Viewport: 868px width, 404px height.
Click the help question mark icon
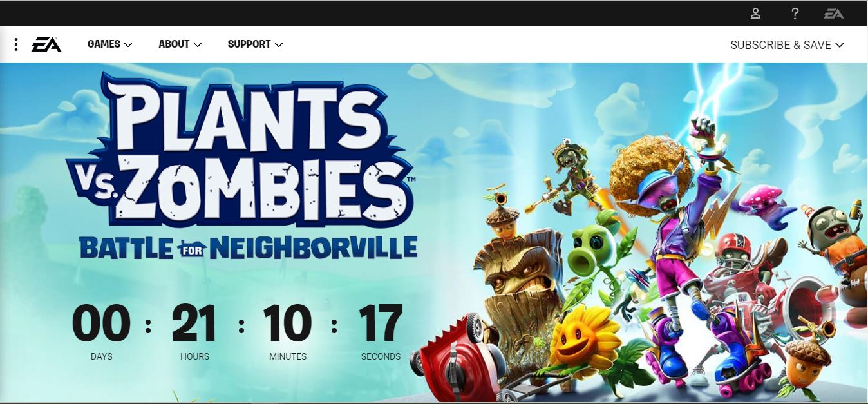pyautogui.click(x=795, y=14)
